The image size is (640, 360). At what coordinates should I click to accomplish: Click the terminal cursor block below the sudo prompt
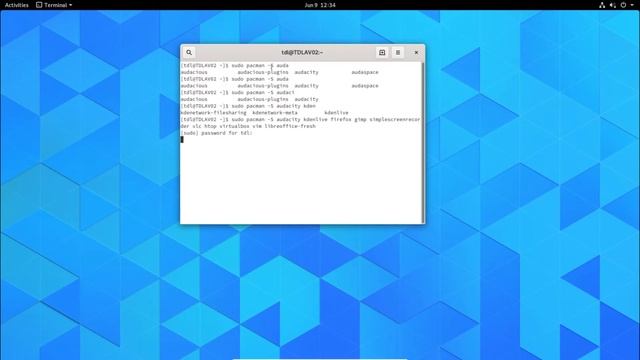tap(182, 140)
